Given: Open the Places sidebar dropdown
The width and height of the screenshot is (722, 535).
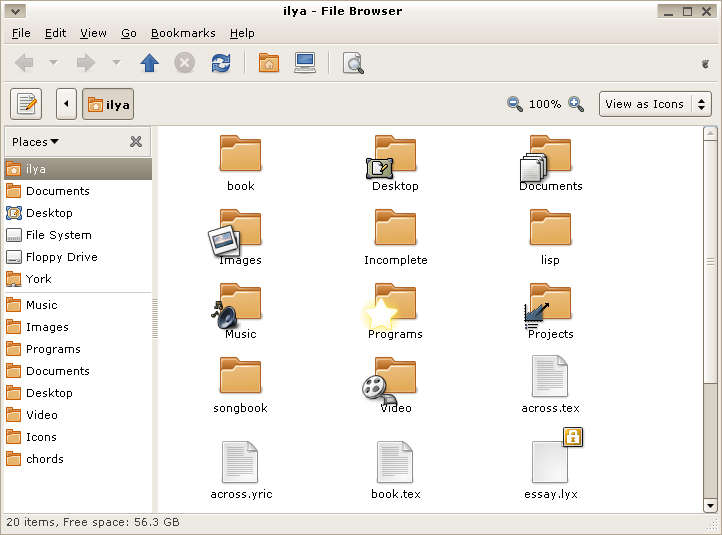Looking at the screenshot, I should (x=35, y=142).
